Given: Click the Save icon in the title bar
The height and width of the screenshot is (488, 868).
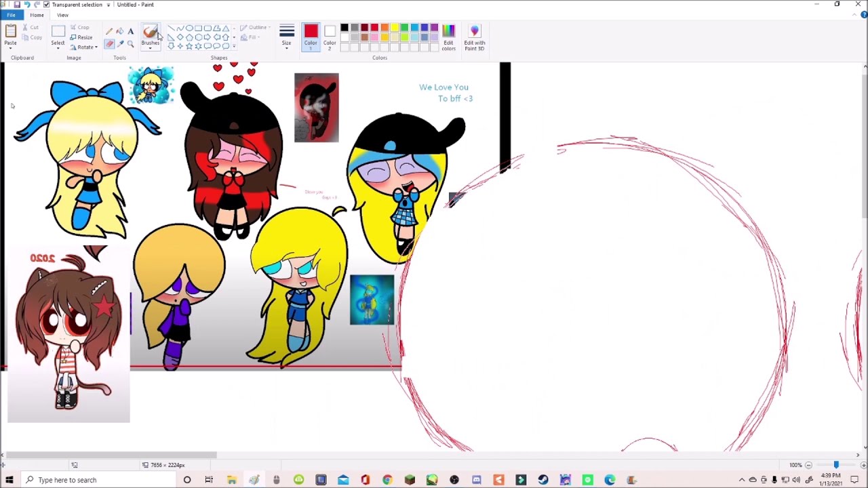Looking at the screenshot, I should (x=17, y=4).
